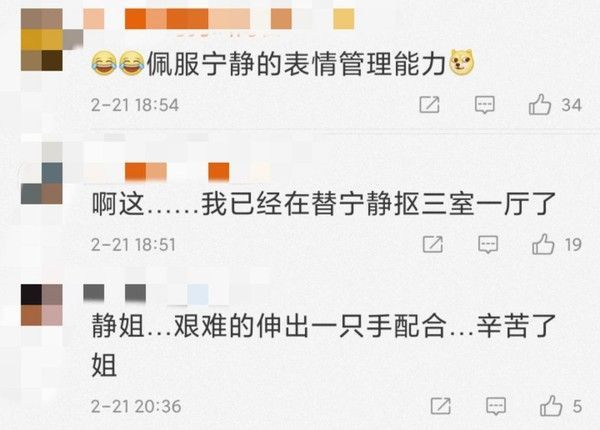
Task: Like the comment with 34 likes
Action: [x=540, y=104]
